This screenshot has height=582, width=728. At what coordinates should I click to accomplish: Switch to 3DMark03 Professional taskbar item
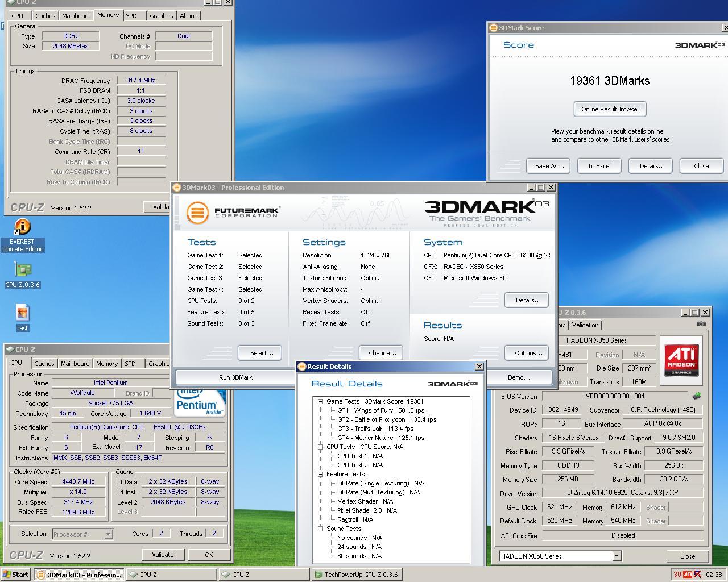tap(79, 575)
